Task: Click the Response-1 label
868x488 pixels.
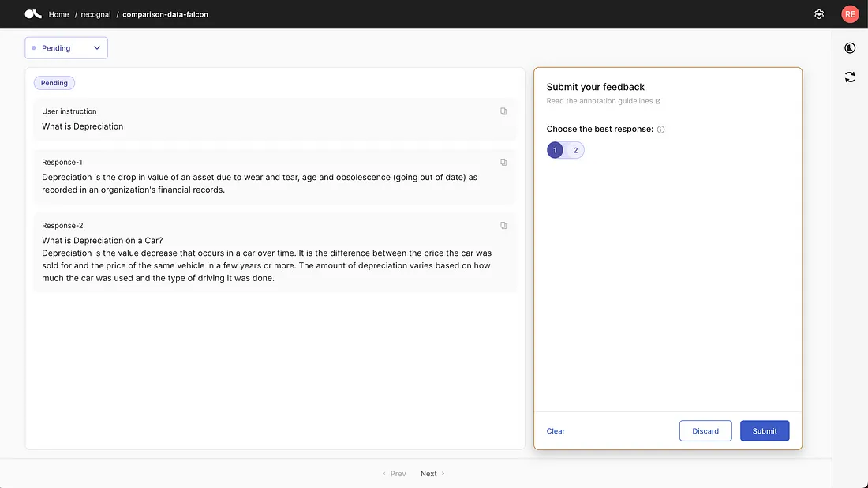Action: click(62, 163)
